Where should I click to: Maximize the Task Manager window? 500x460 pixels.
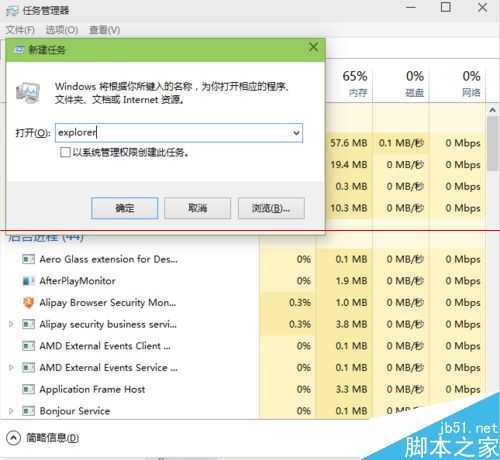coord(446,7)
